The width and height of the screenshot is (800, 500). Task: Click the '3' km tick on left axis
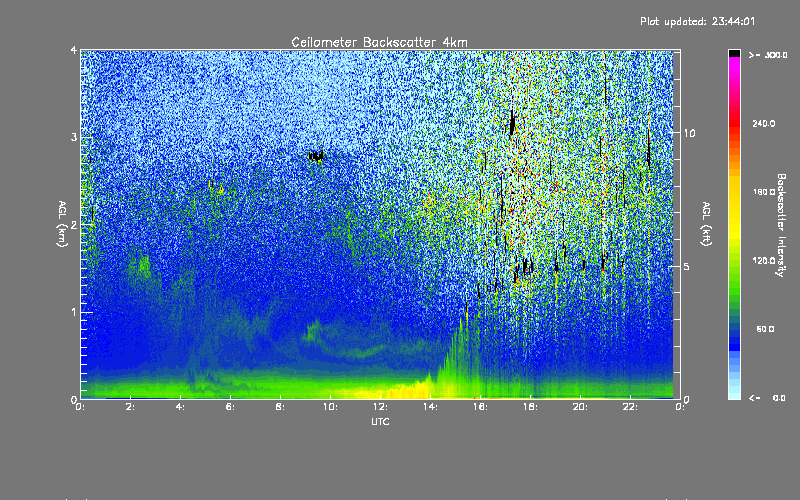(74, 138)
